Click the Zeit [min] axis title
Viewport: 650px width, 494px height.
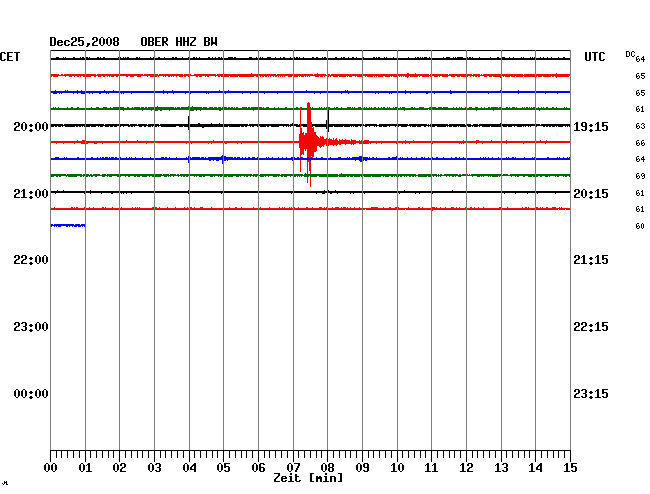pyautogui.click(x=308, y=478)
